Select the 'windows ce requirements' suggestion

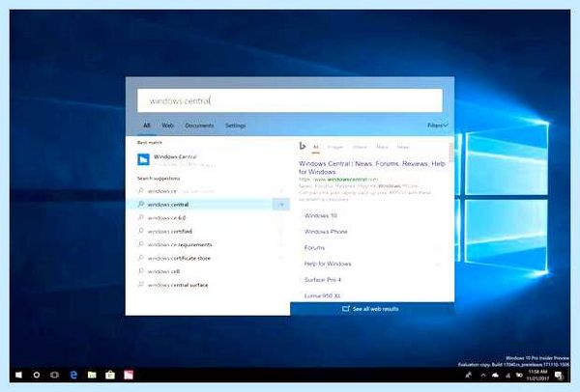point(208,244)
